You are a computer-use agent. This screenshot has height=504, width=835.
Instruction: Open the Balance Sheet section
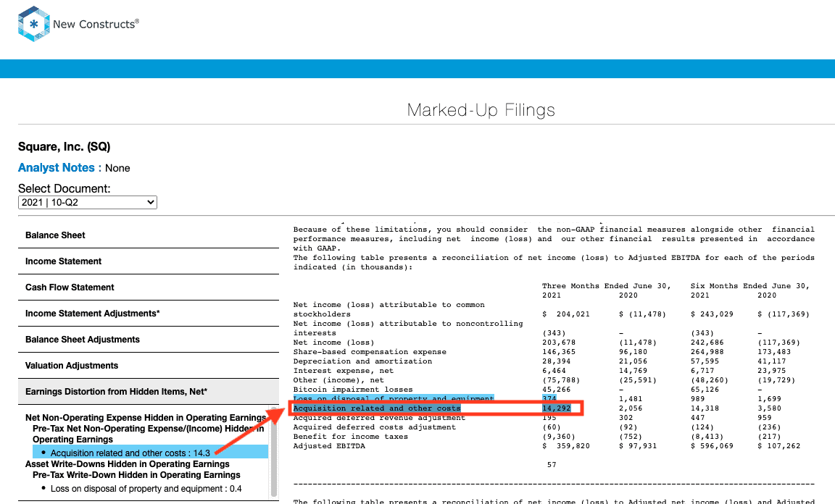[x=148, y=235]
